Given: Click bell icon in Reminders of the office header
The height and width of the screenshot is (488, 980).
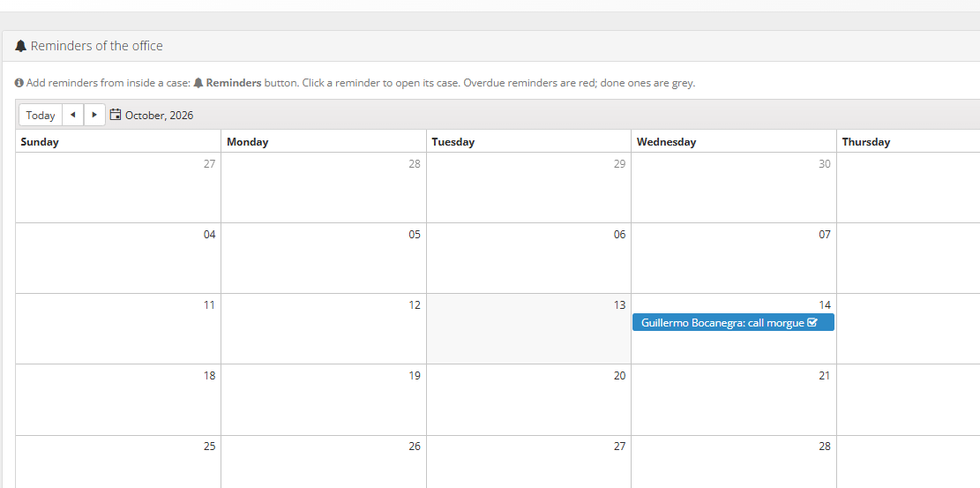Looking at the screenshot, I should tap(20, 46).
